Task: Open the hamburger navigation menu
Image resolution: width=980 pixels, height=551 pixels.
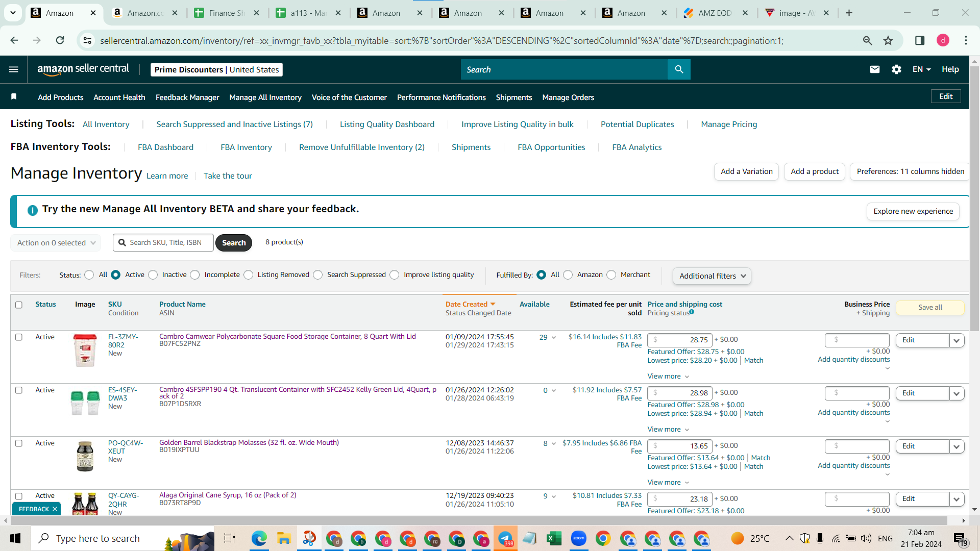Action: click(14, 69)
